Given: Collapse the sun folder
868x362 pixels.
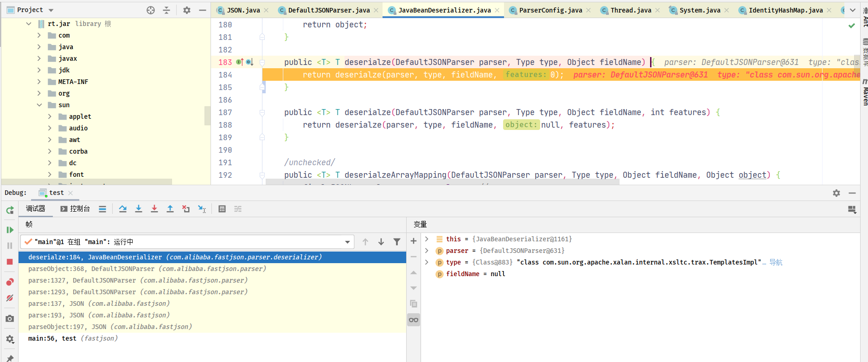Looking at the screenshot, I should coord(39,105).
